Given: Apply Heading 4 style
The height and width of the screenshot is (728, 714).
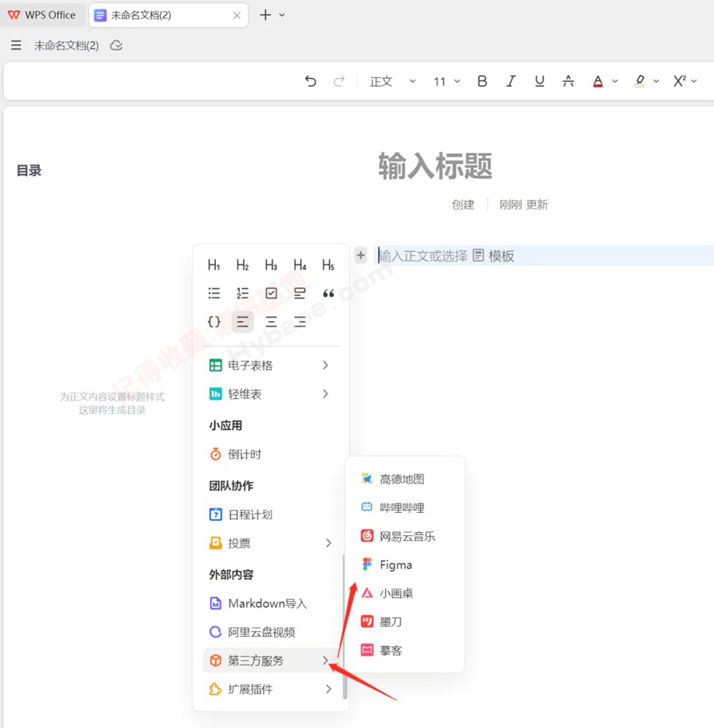Looking at the screenshot, I should pos(300,265).
